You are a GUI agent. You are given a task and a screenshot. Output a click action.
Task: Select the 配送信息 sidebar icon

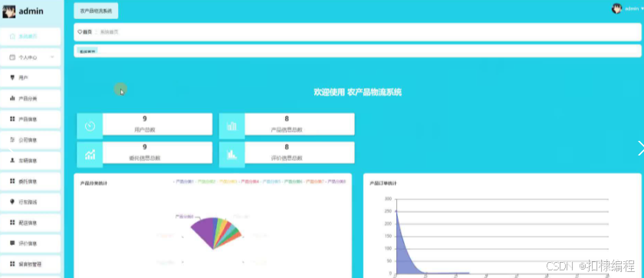click(x=12, y=223)
